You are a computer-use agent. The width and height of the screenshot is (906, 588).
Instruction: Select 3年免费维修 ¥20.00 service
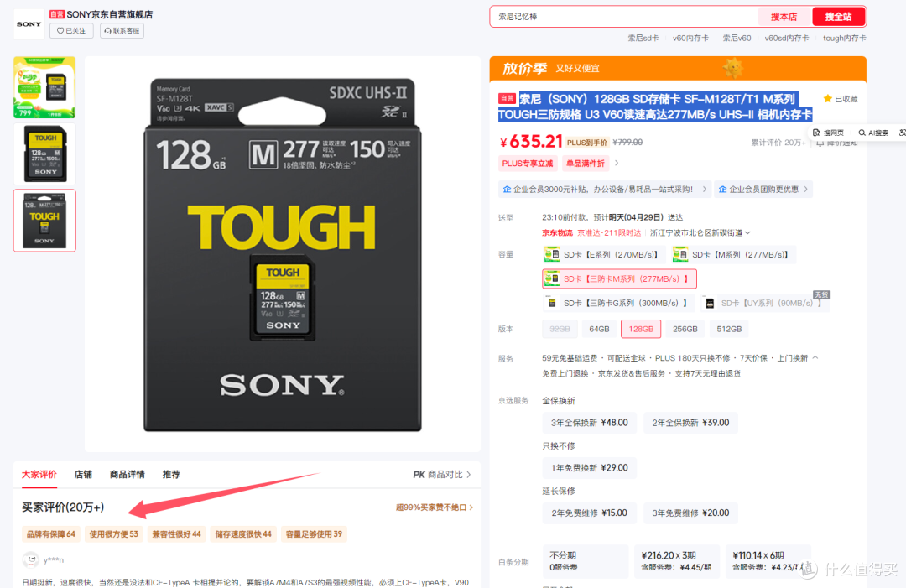tap(690, 513)
